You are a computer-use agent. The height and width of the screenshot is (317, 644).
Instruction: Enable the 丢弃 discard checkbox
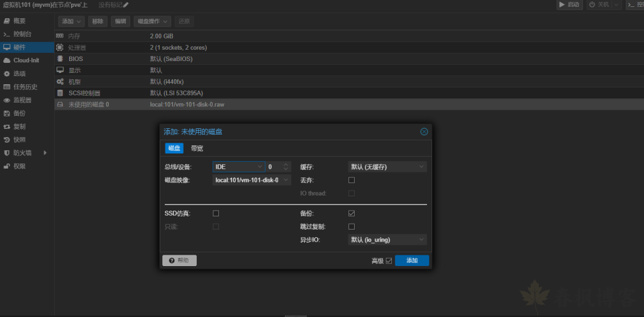(352, 181)
